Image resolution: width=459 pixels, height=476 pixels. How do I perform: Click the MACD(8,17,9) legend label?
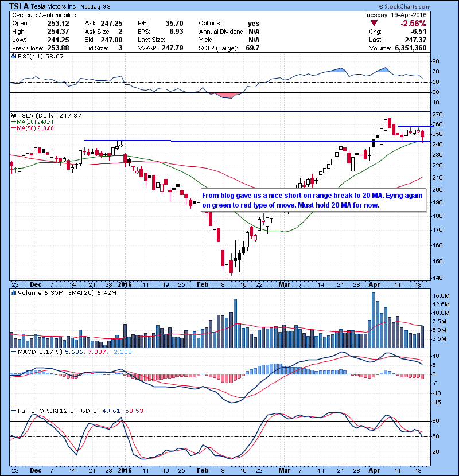tap(40, 352)
